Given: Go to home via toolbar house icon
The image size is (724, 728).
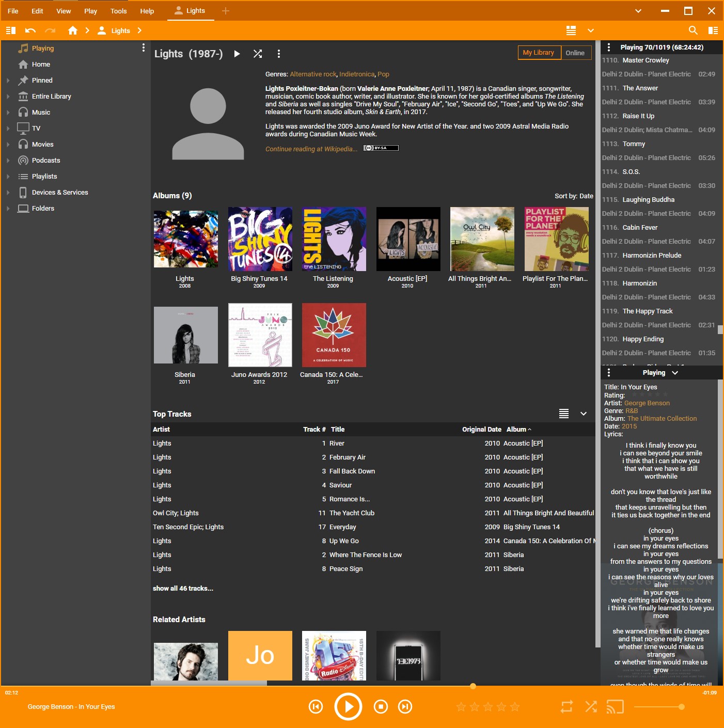Looking at the screenshot, I should tap(73, 30).
